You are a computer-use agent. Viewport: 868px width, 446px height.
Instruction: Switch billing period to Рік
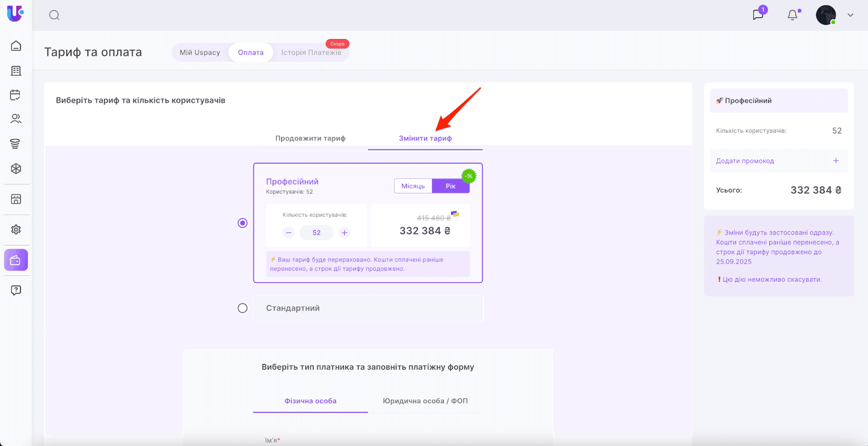tap(451, 186)
